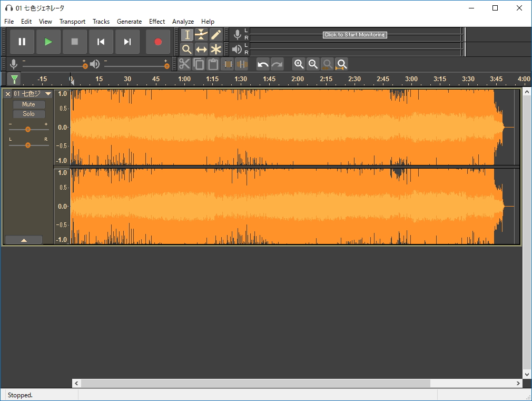Image resolution: width=532 pixels, height=401 pixels.
Task: Click the Undo icon
Action: (262, 64)
